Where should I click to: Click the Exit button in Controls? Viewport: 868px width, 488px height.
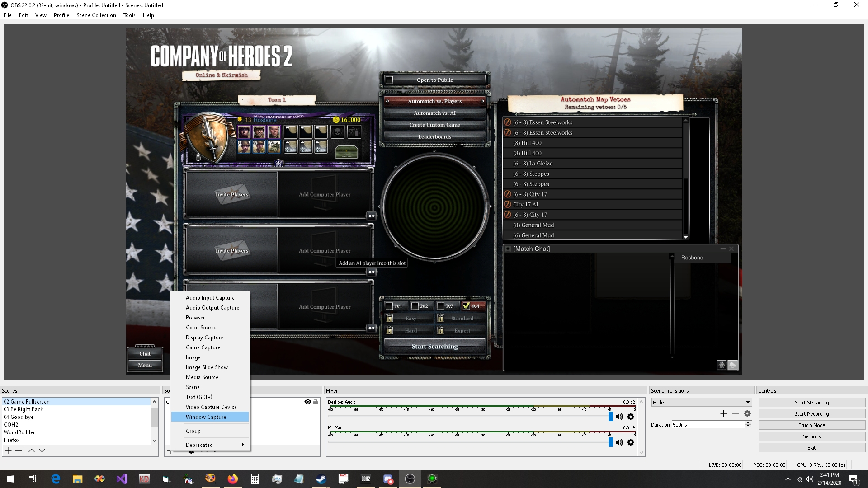(811, 448)
